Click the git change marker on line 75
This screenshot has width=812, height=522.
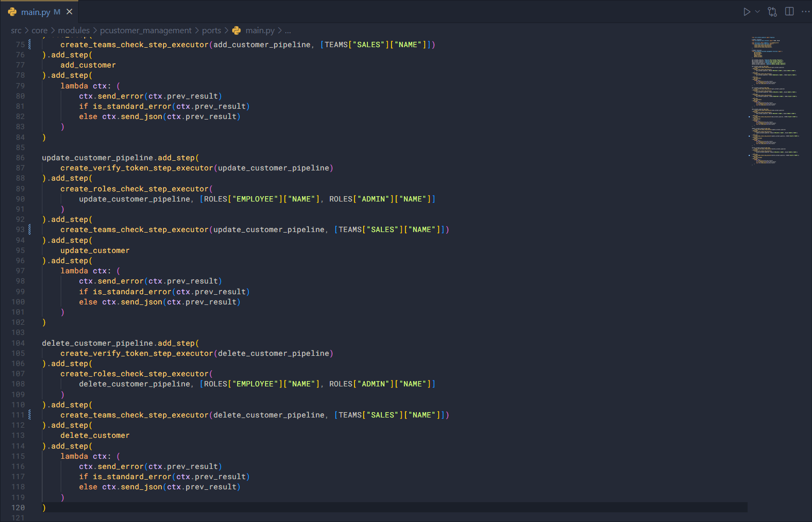(x=29, y=44)
